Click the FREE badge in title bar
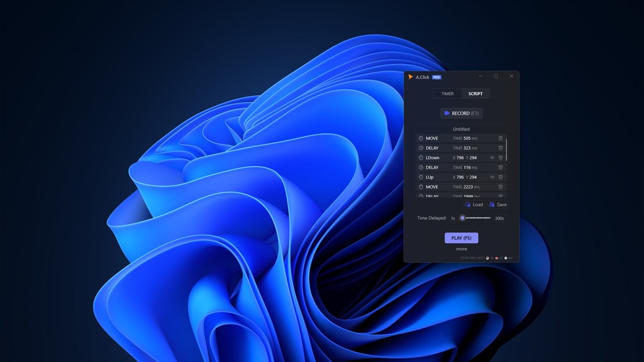644x362 pixels. coord(436,77)
